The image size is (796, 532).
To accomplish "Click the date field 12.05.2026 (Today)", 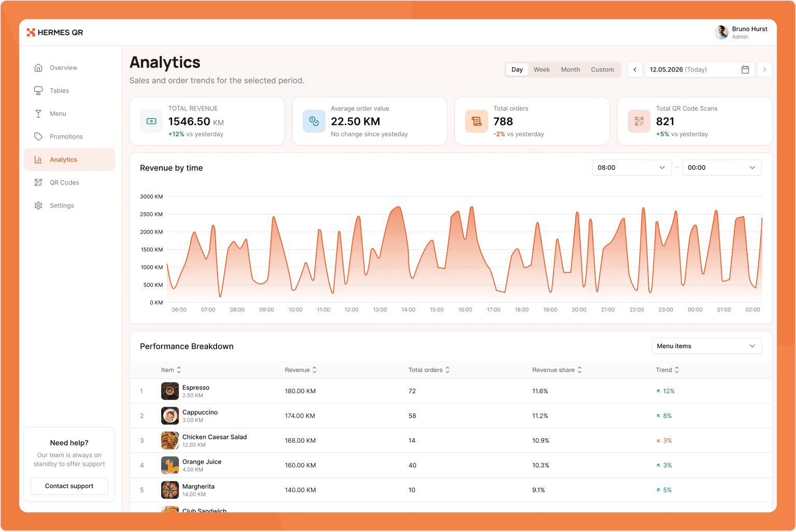I will pyautogui.click(x=700, y=69).
